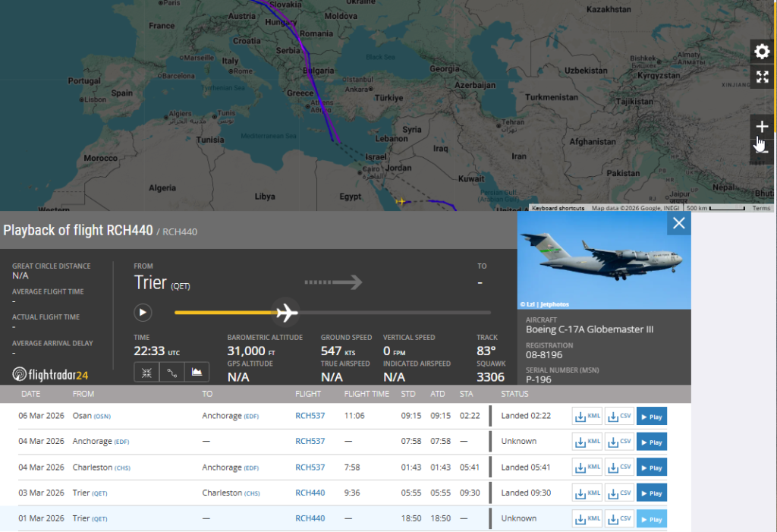Screen dimensions: 777x532
Task: Download KML for Charleston to Anchorage flight
Action: (x=587, y=467)
